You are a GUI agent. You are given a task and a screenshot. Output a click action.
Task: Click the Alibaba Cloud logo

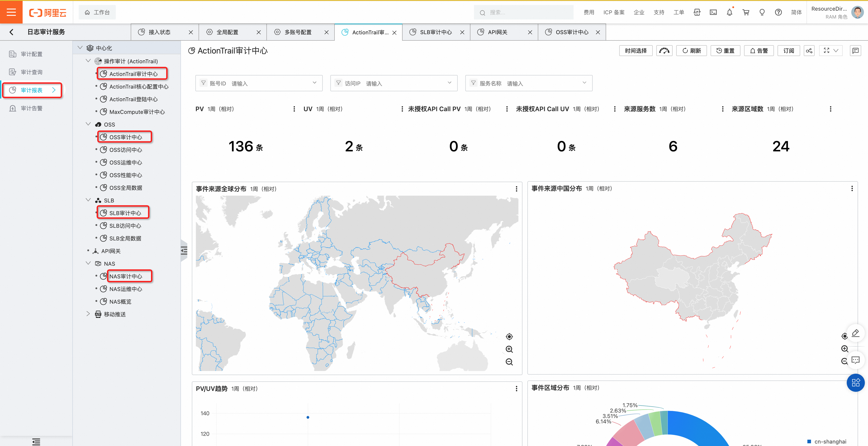47,12
